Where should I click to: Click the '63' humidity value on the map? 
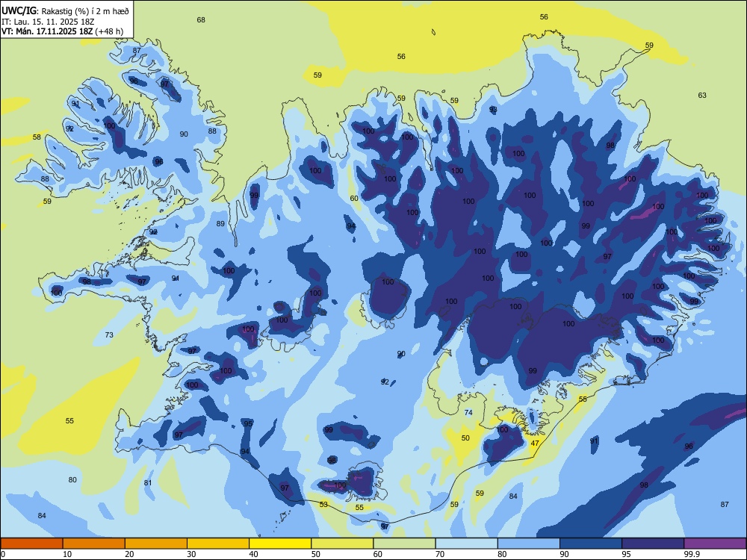pos(702,96)
